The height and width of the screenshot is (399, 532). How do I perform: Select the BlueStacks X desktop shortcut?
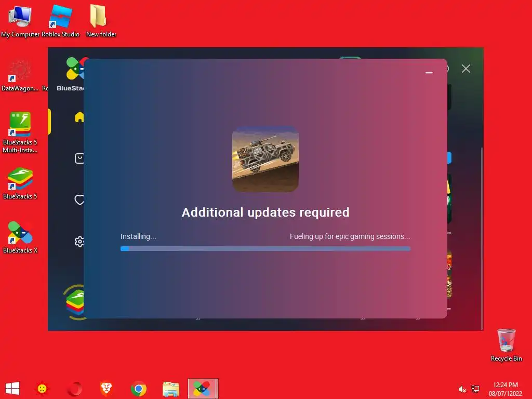[x=20, y=237]
